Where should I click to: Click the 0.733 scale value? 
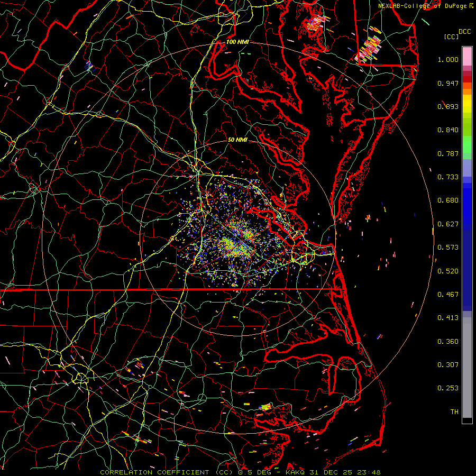point(448,177)
